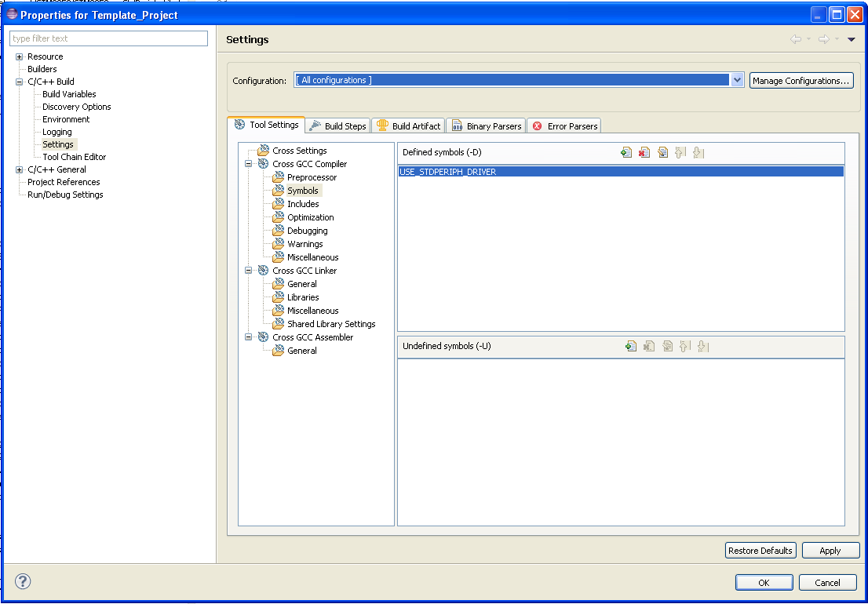
Task: Move up icon in Undefined symbols toolbar
Action: (685, 346)
